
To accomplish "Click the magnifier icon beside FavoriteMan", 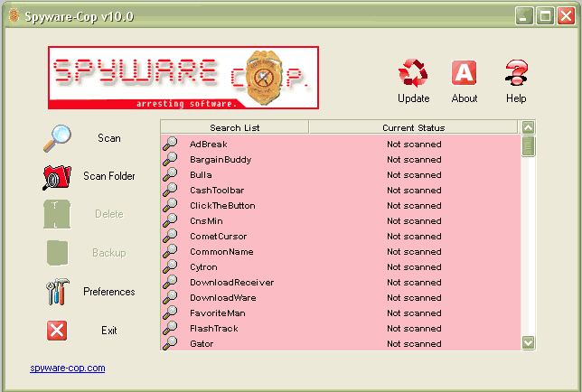I will [x=170, y=313].
